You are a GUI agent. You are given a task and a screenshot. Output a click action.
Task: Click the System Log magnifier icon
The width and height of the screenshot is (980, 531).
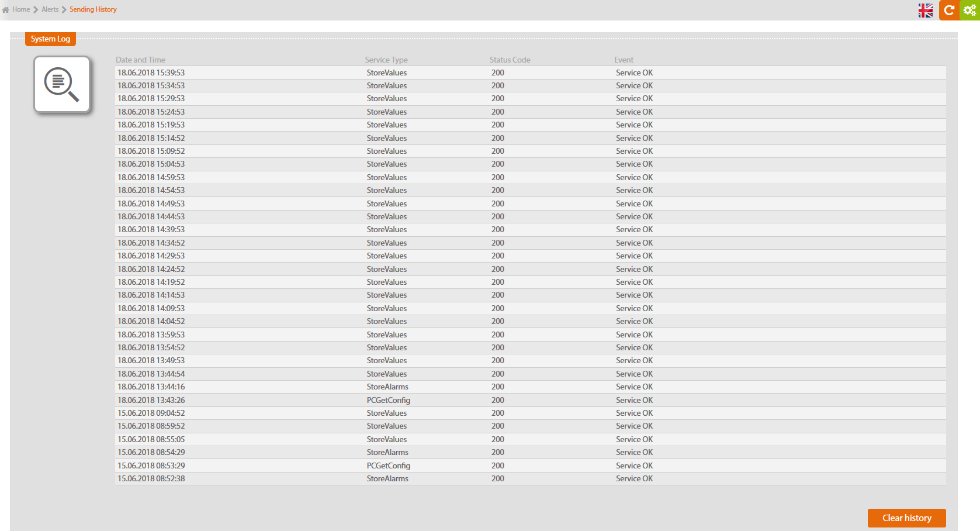coord(62,84)
